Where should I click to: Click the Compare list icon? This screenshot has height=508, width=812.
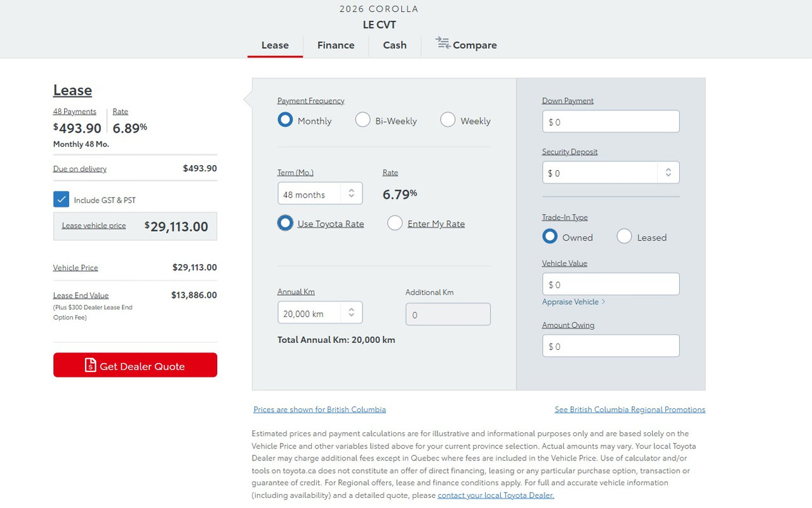point(443,43)
